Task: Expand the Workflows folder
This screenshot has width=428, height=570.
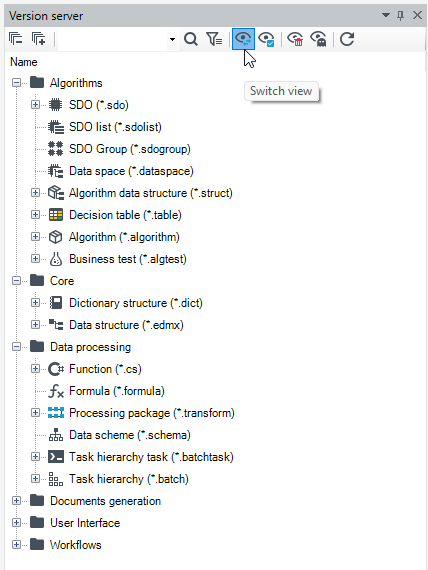Action: [16, 545]
